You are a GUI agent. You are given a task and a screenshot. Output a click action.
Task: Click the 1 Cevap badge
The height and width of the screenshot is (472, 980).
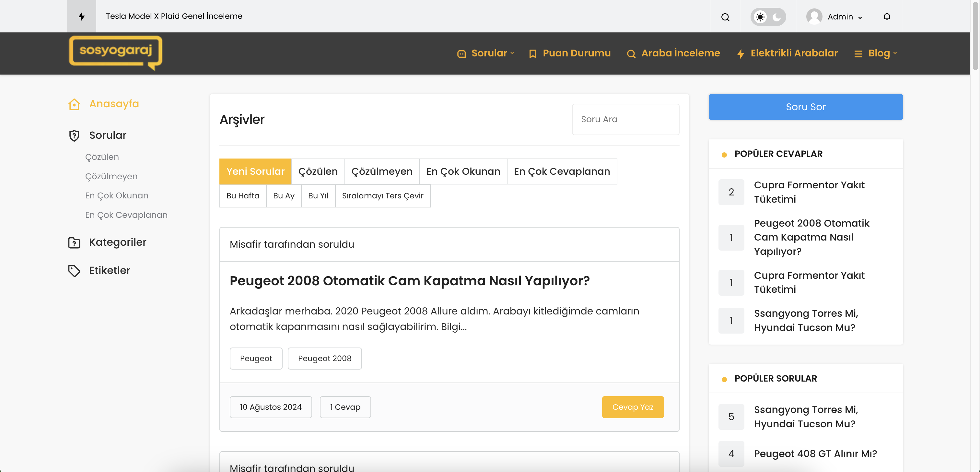[345, 407]
